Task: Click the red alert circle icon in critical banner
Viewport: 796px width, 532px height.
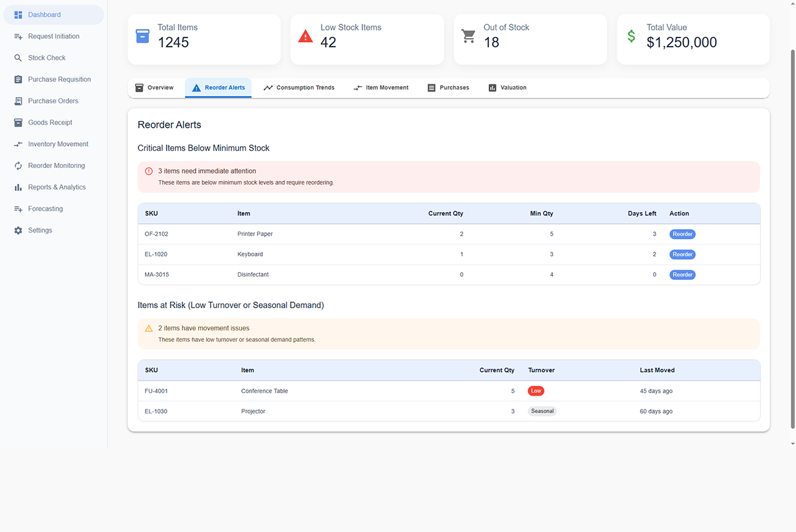Action: 149,171
